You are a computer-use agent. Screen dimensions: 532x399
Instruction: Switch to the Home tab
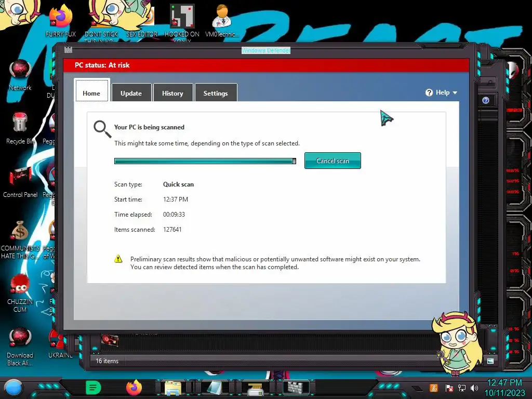tap(91, 90)
